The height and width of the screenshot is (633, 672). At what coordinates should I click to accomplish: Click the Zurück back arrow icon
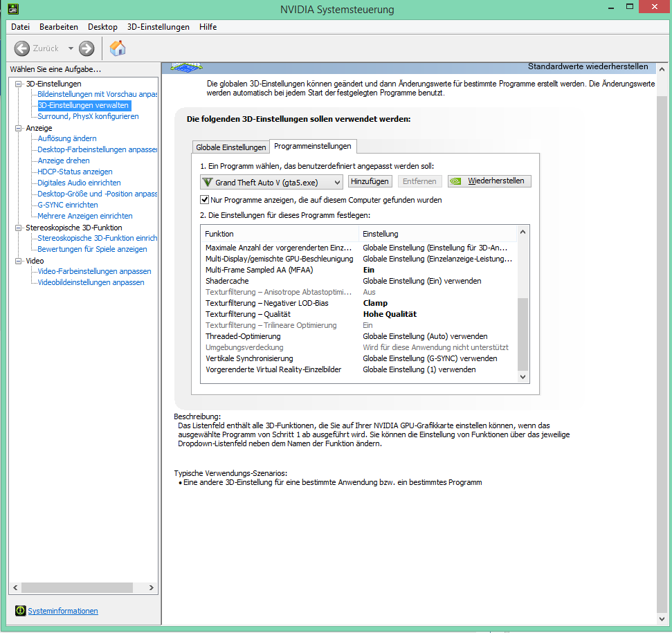22,48
